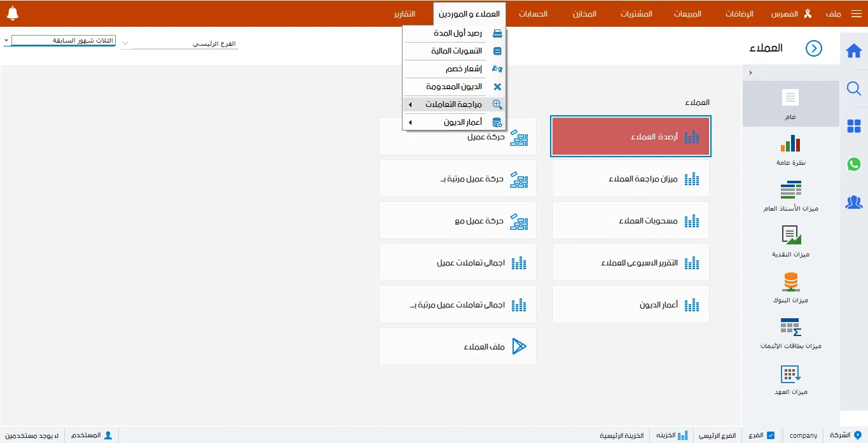Select ميزان البنوك report icon
The height and width of the screenshot is (443, 868).
pyautogui.click(x=790, y=286)
